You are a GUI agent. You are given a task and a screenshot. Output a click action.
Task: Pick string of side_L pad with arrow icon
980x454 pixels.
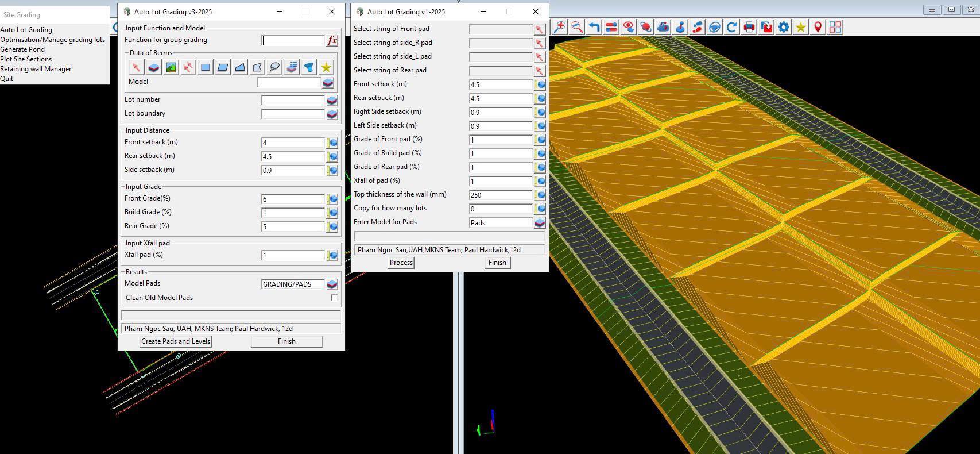(x=539, y=57)
